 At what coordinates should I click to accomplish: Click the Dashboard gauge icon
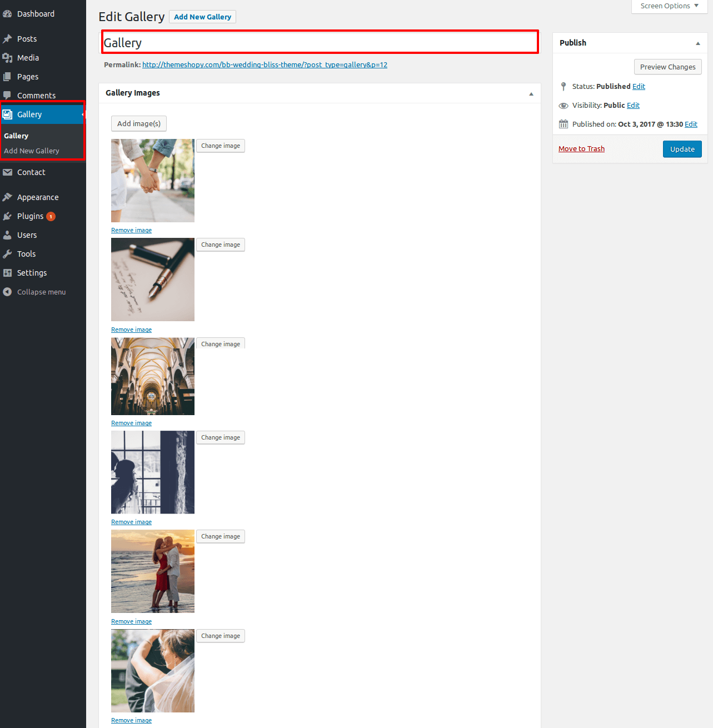(x=7, y=14)
